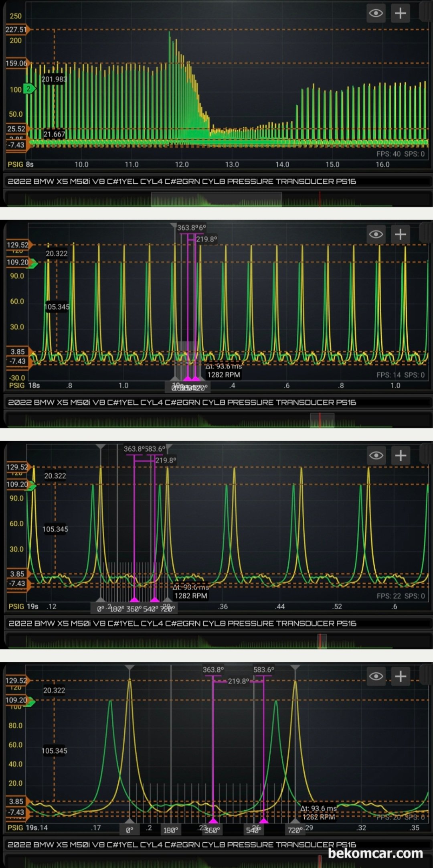This screenshot has height=868, width=433.
Task: Click the 1282 RPM readout in third panel
Action: tap(191, 596)
